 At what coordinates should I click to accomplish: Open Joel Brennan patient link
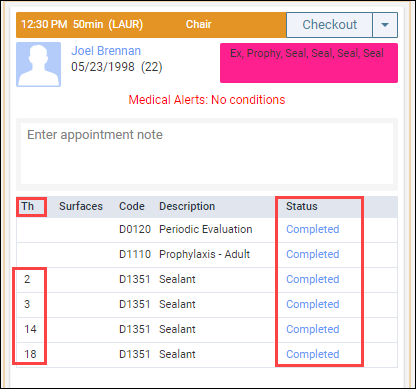[x=106, y=51]
